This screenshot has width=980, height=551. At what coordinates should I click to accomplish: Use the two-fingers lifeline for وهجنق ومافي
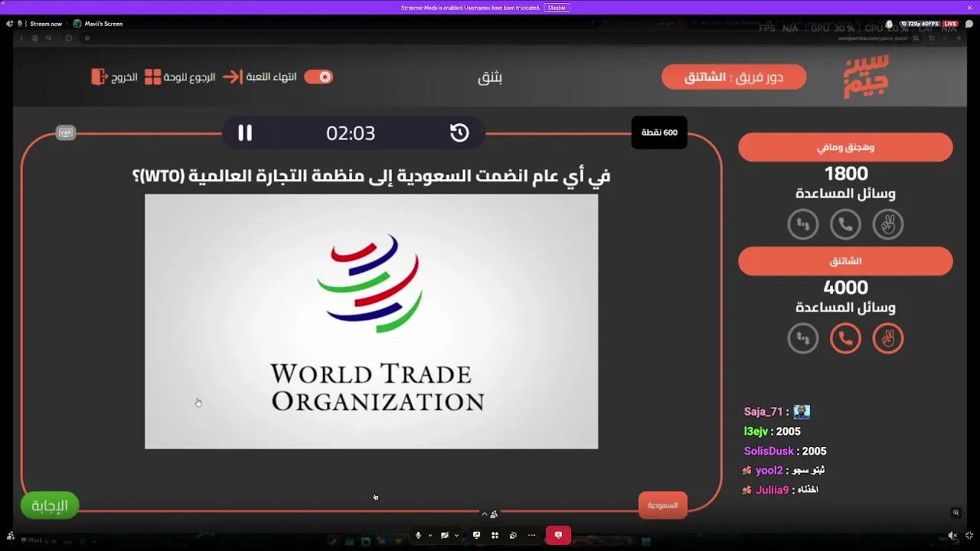pos(888,224)
